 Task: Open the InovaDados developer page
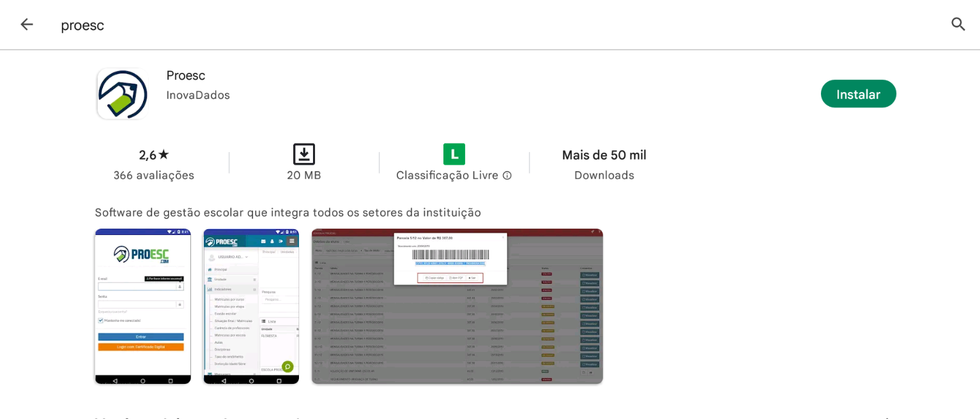(x=198, y=95)
